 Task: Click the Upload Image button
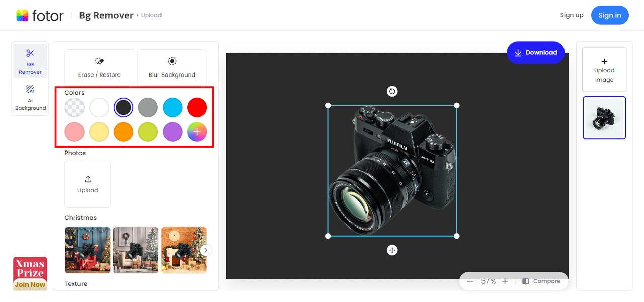(604, 69)
